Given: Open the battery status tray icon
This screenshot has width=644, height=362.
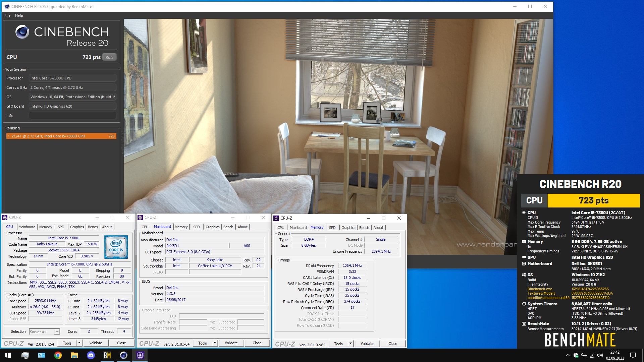Looking at the screenshot, I should pos(584,355).
